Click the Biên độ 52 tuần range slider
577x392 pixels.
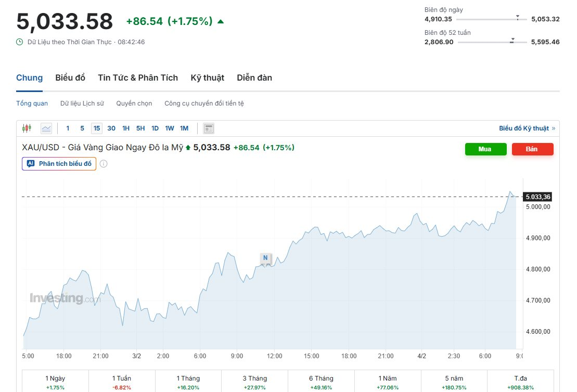(492, 42)
